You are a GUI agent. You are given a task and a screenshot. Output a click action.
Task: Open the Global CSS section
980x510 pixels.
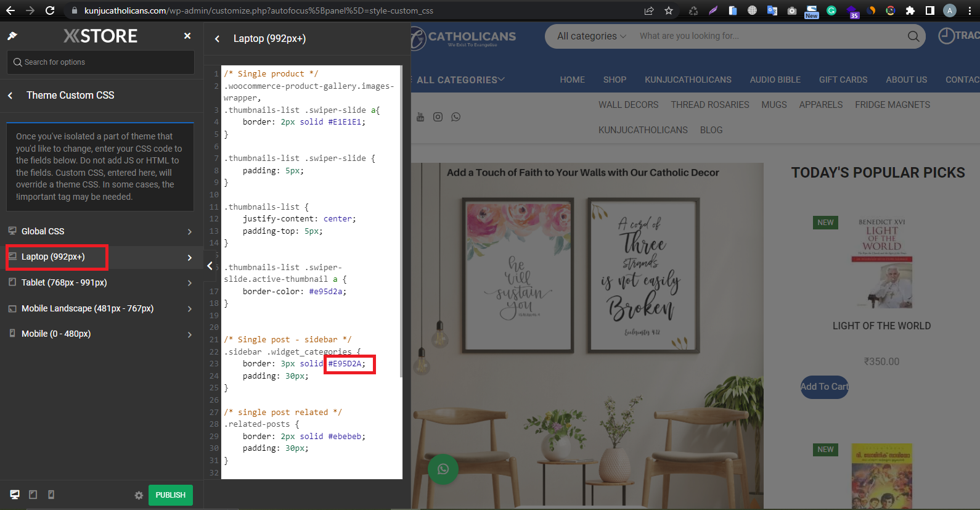click(102, 231)
